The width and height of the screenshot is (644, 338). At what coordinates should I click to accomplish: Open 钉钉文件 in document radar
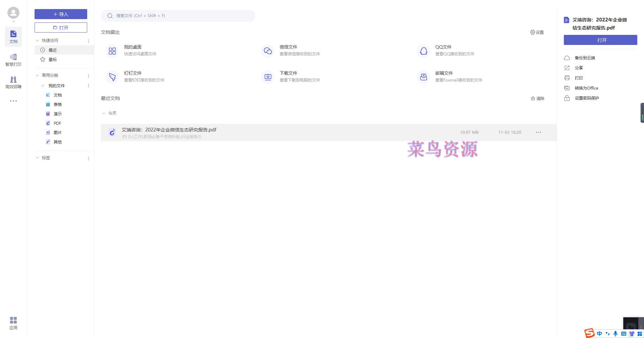pyautogui.click(x=133, y=76)
